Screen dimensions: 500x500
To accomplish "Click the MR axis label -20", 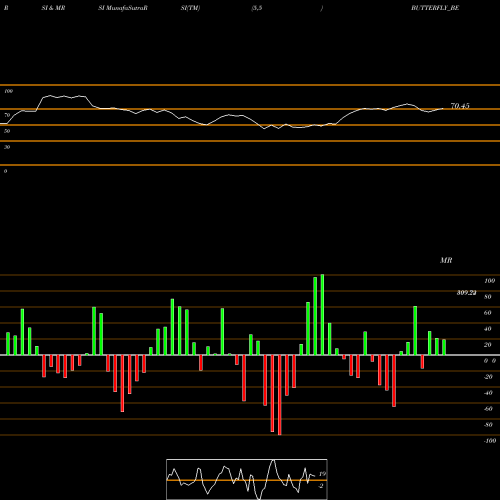I will [x=488, y=377].
